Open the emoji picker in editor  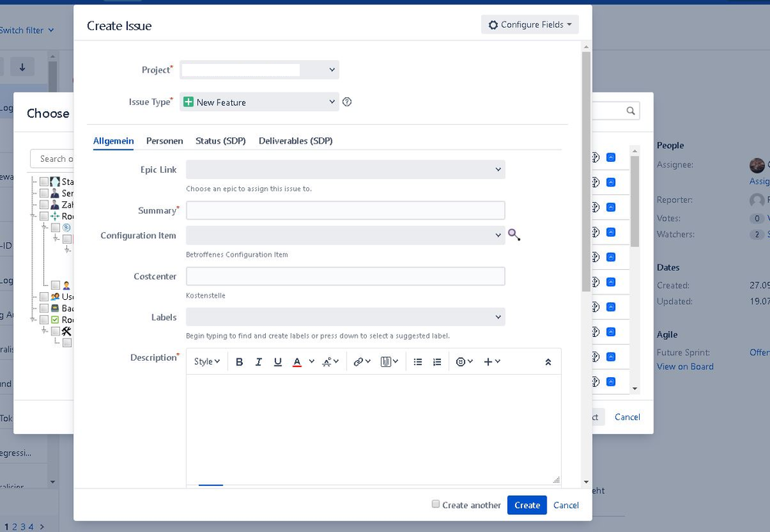(x=464, y=362)
